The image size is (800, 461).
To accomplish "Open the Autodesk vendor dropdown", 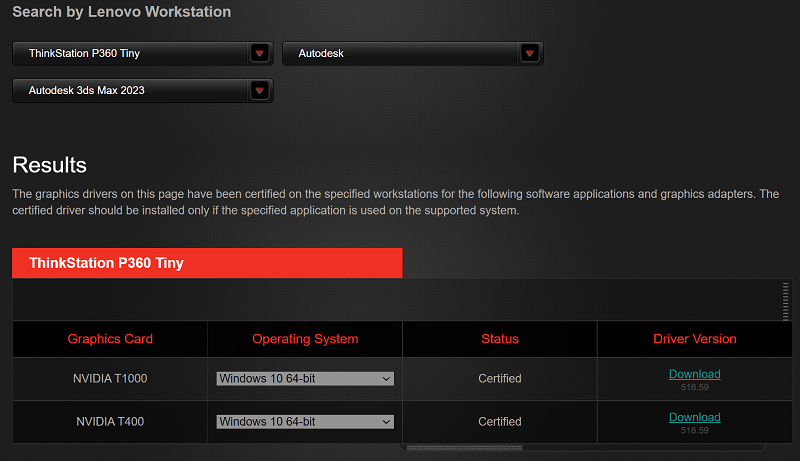I will pyautogui.click(x=412, y=54).
